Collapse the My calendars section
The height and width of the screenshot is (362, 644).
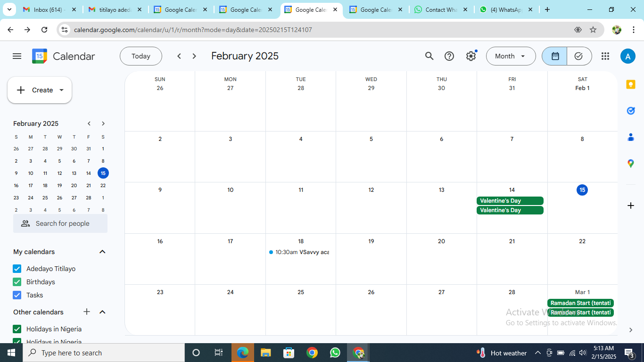click(102, 252)
